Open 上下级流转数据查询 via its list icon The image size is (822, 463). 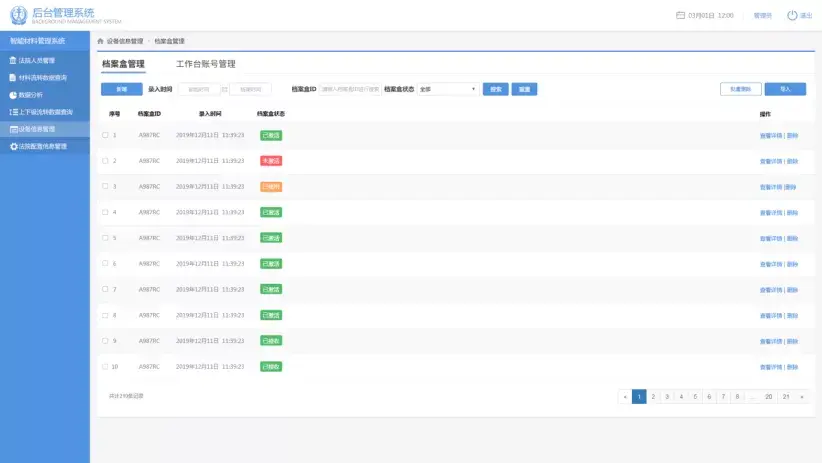(x=14, y=112)
